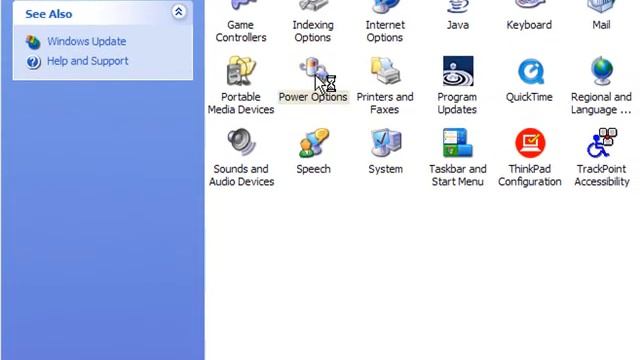Select the Regional and Language label
Viewport: 640px width, 360px height.
click(x=601, y=103)
